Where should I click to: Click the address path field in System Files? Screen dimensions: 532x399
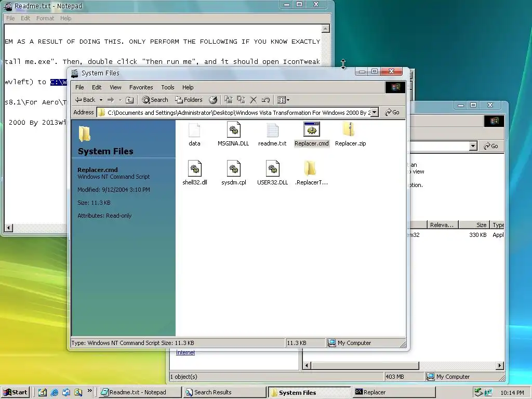point(237,112)
